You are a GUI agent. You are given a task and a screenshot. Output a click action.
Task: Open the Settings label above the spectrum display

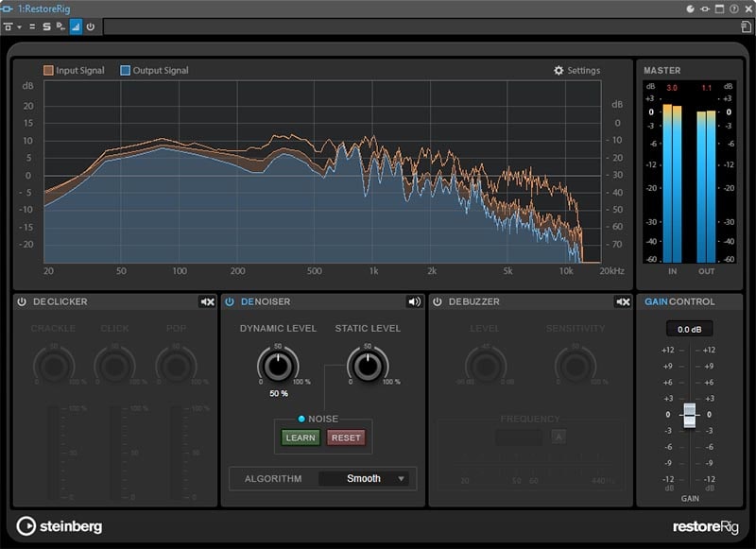[x=583, y=70]
